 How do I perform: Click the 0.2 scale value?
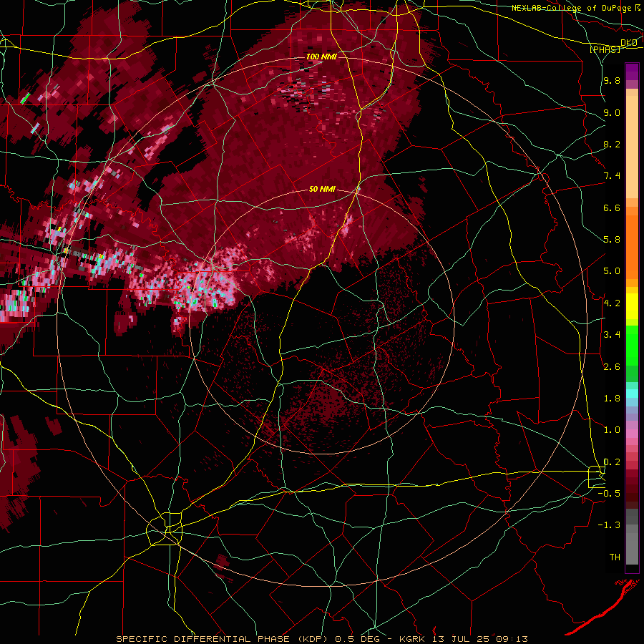612,462
